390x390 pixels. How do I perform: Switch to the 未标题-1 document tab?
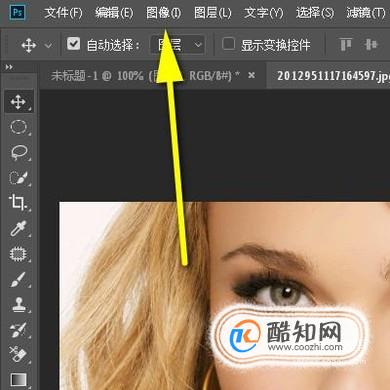(145, 76)
